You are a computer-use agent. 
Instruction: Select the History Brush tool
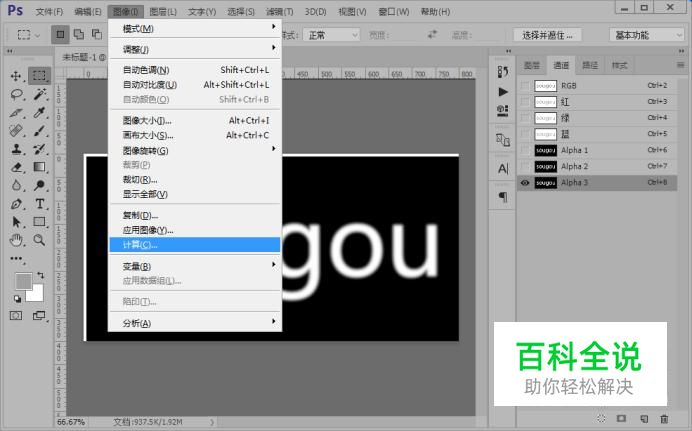39,149
